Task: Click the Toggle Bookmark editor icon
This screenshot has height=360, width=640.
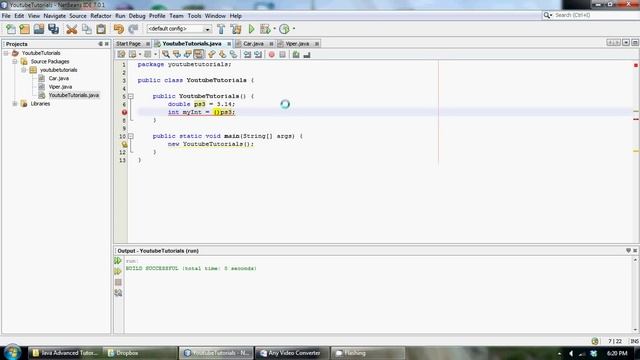Action: (233, 55)
